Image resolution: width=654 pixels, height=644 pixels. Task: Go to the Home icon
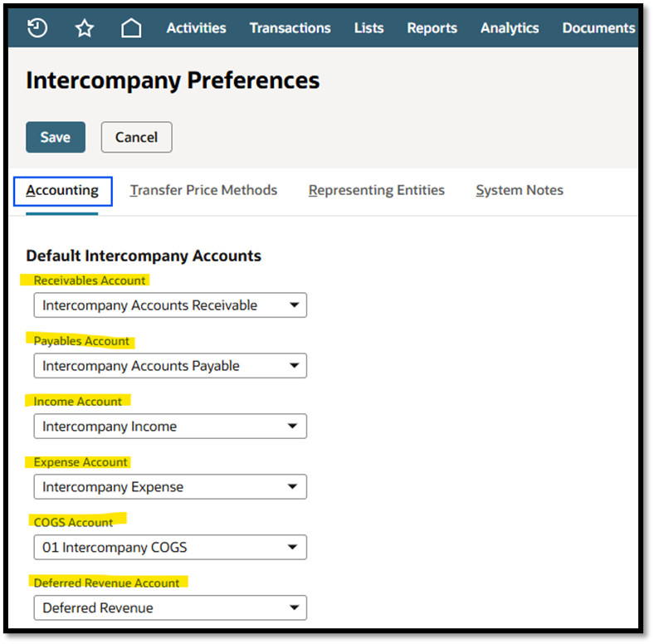(x=131, y=28)
